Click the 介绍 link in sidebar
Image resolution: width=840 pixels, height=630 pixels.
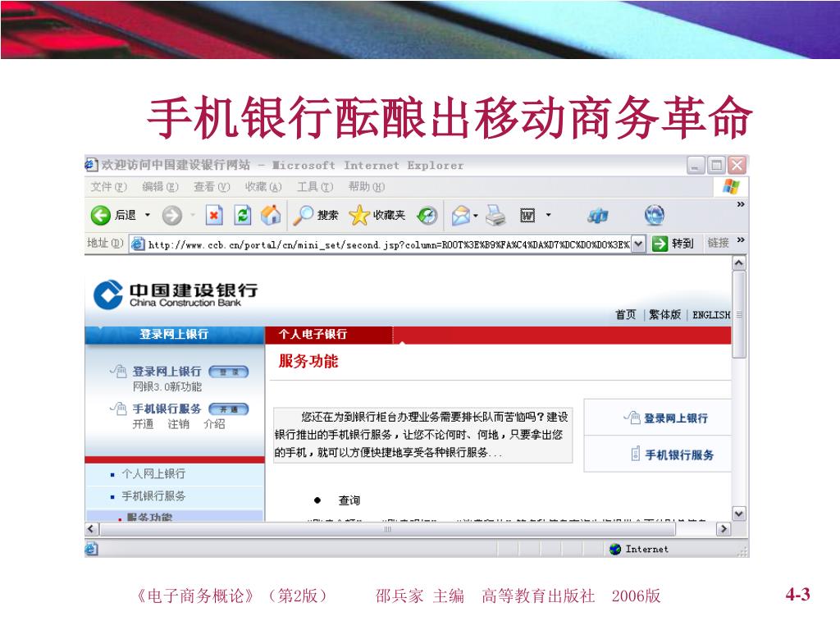(x=214, y=424)
